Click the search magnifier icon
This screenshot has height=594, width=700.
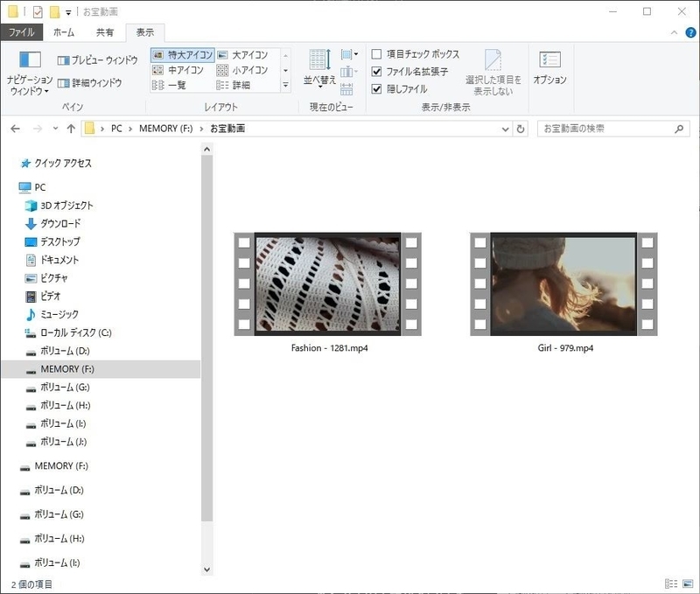click(x=679, y=129)
